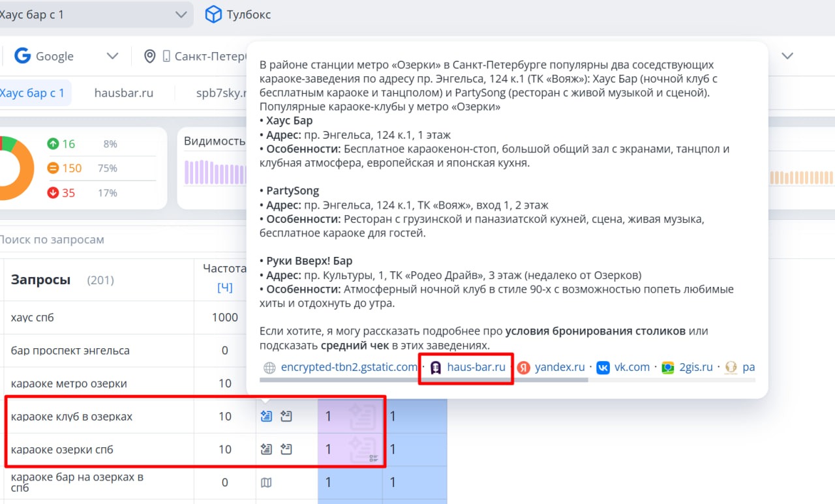Click red down-arrow decline indicator icon
This screenshot has width=835, height=504.
(53, 193)
